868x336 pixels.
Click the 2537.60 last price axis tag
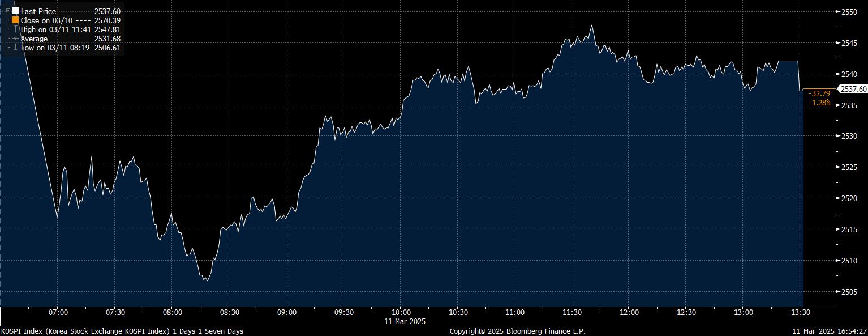(853, 89)
